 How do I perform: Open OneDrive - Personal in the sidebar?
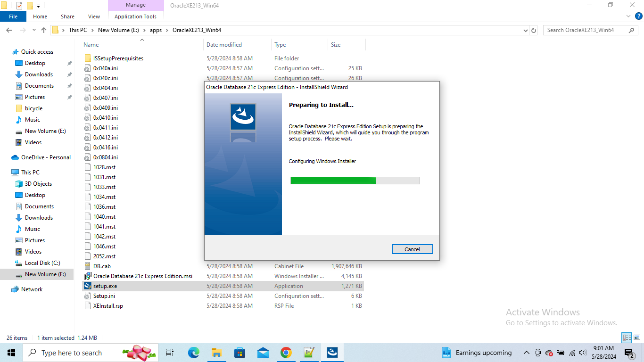46,157
